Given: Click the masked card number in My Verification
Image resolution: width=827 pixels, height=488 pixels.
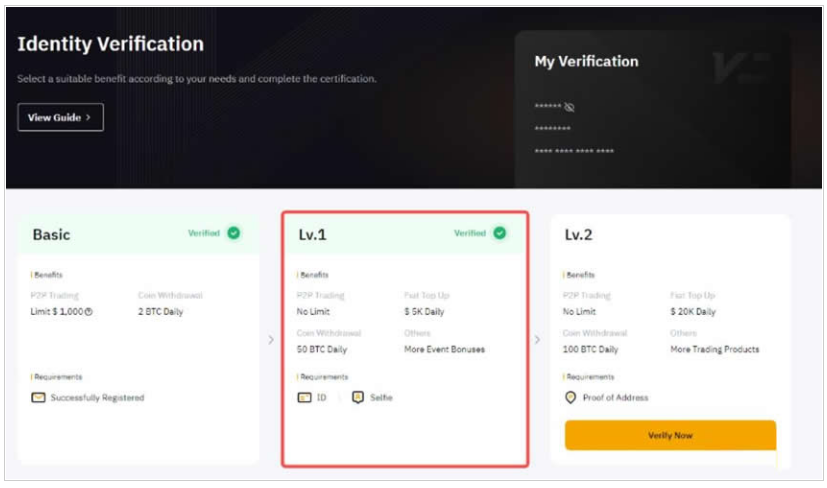Looking at the screenshot, I should [574, 152].
